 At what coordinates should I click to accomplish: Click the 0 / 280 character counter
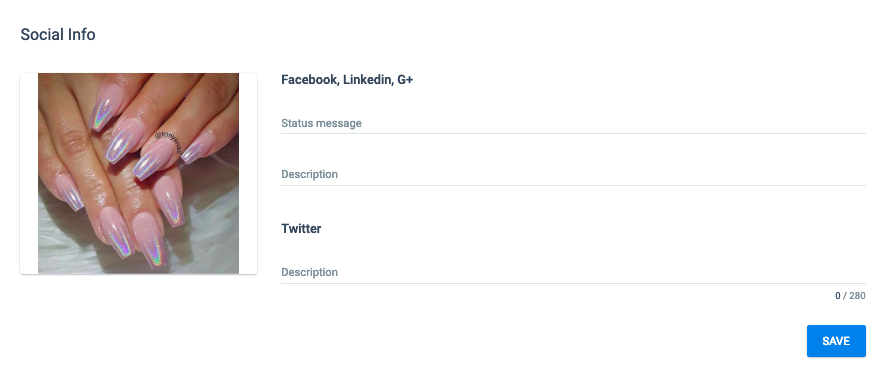pos(850,295)
